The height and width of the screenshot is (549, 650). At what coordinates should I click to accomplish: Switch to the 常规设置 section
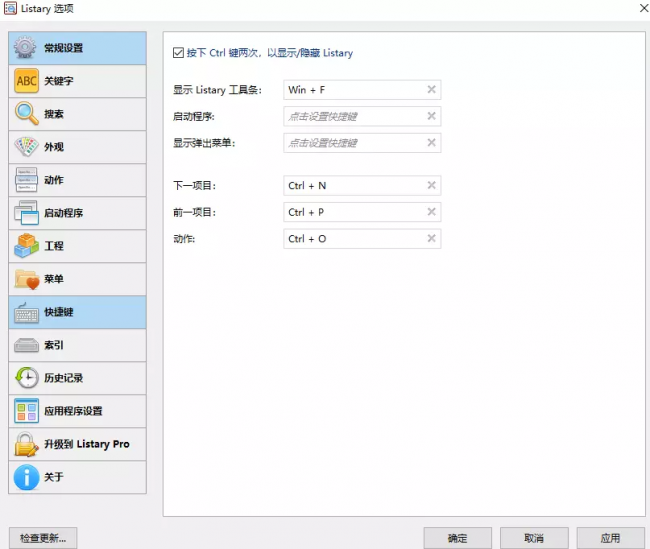[x=78, y=48]
